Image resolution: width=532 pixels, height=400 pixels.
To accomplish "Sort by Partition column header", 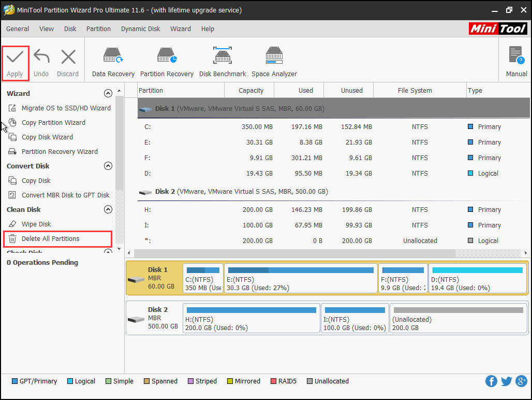I will 181,90.
